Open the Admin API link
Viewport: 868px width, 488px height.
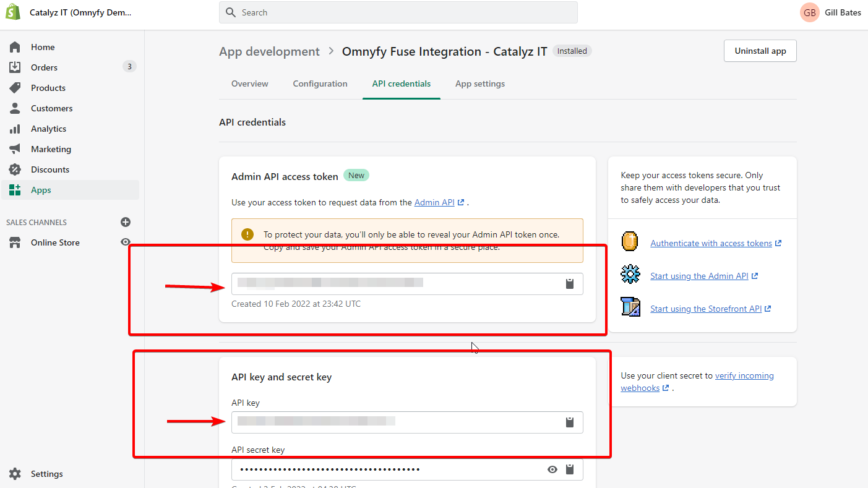click(x=434, y=202)
